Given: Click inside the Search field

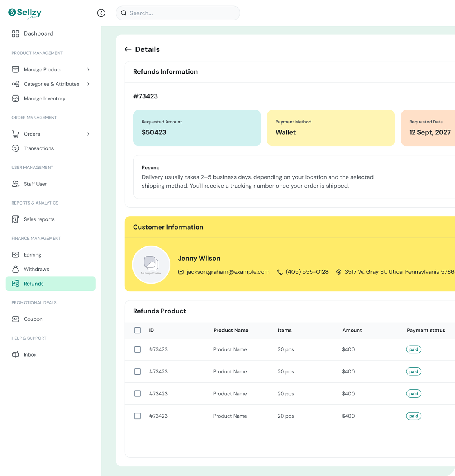Looking at the screenshot, I should click(x=178, y=13).
